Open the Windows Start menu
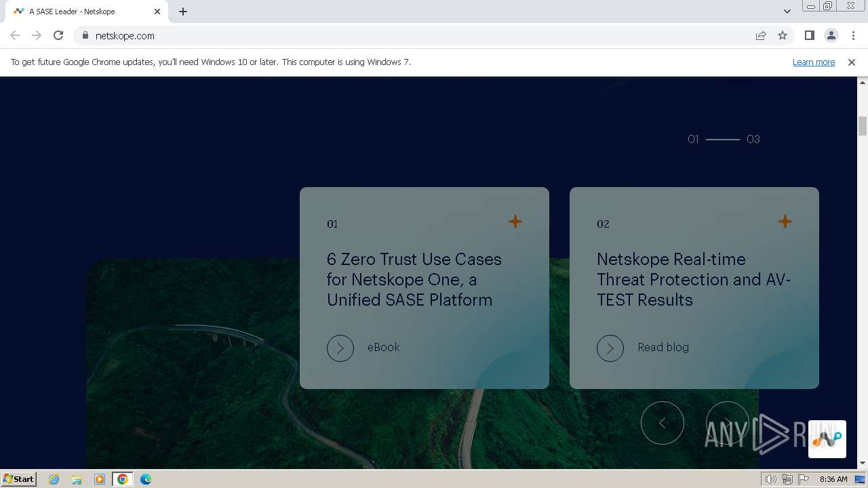Image resolution: width=868 pixels, height=488 pixels. 18,479
